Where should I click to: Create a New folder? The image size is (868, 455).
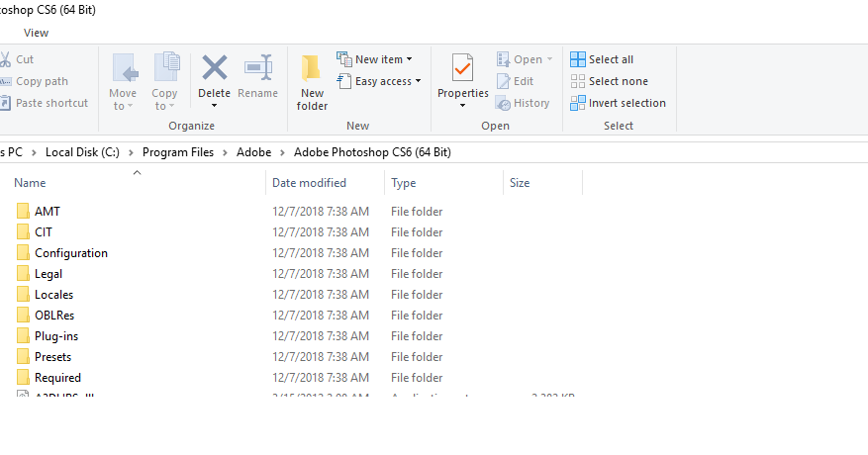(312, 82)
